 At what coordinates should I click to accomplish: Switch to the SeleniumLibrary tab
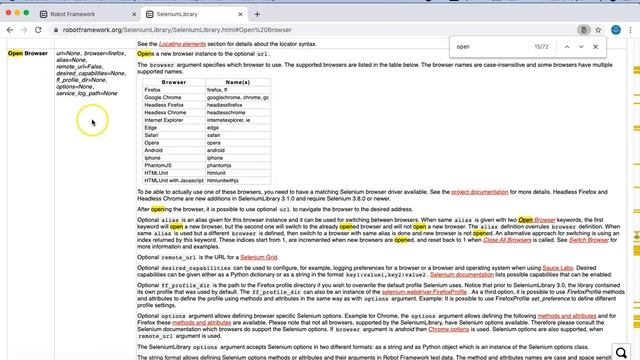(x=194, y=14)
